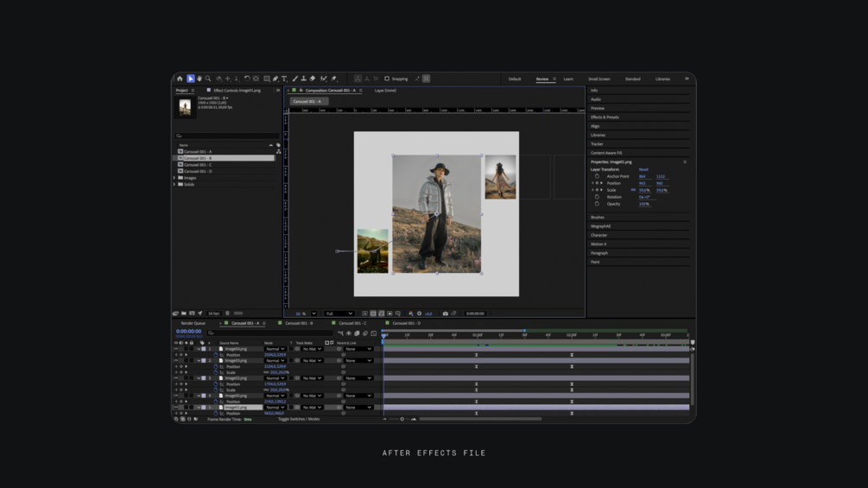Click the Rotation stopwatch in Properties
The width and height of the screenshot is (868, 488).
pos(597,197)
